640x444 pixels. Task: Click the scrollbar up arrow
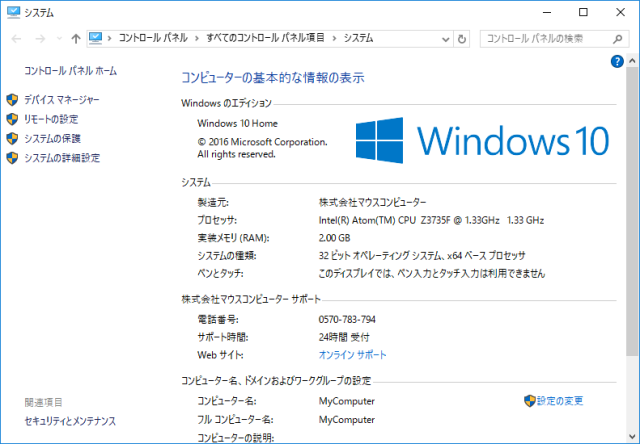coord(632,61)
